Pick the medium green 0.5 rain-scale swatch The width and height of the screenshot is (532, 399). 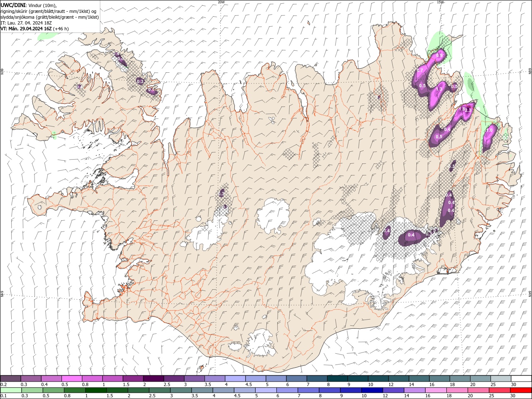tap(54, 390)
